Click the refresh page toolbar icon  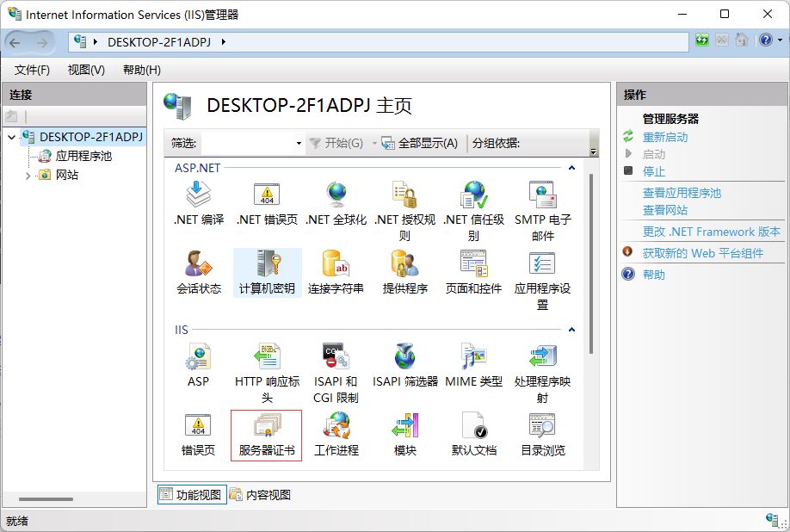[702, 40]
